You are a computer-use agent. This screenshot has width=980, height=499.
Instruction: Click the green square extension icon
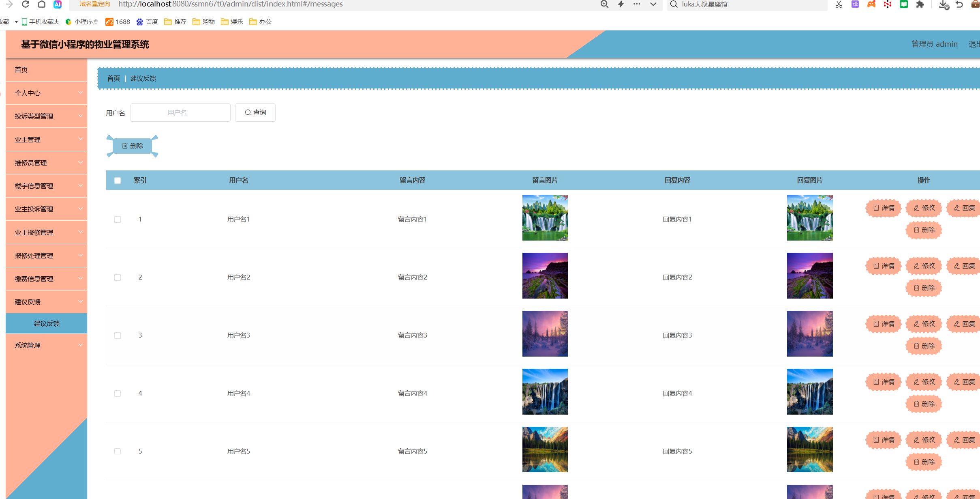coord(904,4)
